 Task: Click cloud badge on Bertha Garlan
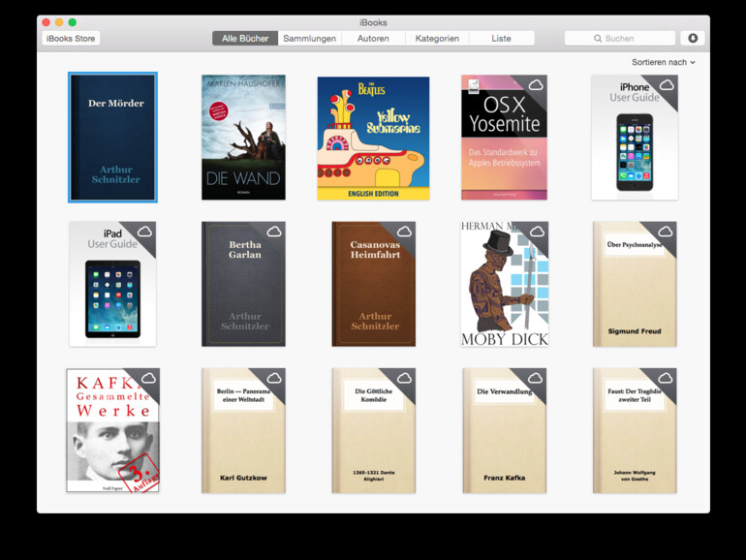tap(274, 232)
